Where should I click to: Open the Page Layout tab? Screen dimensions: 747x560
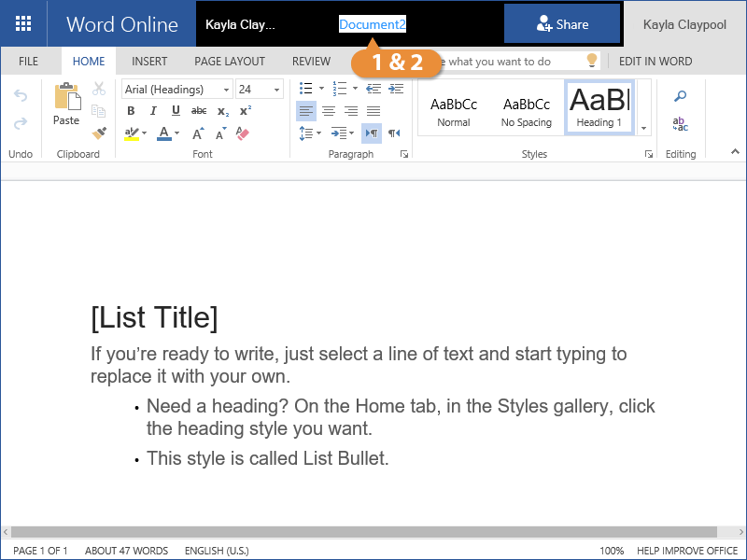tap(230, 62)
